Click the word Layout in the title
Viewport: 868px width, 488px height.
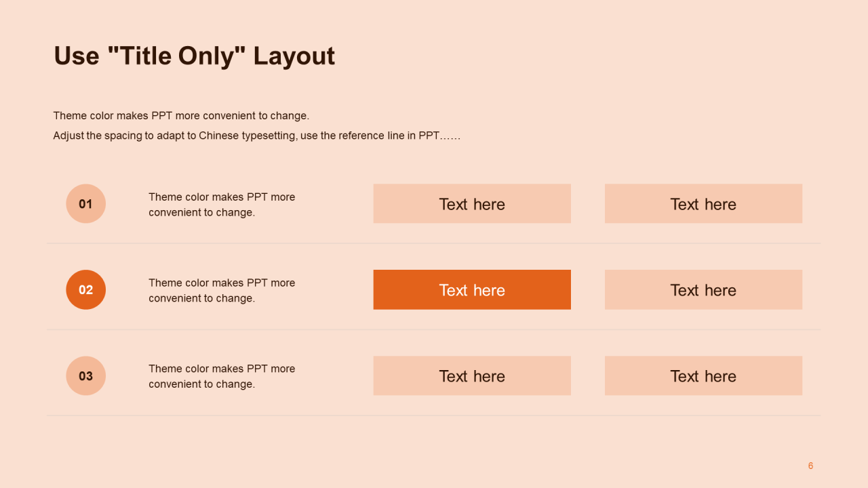[294, 56]
